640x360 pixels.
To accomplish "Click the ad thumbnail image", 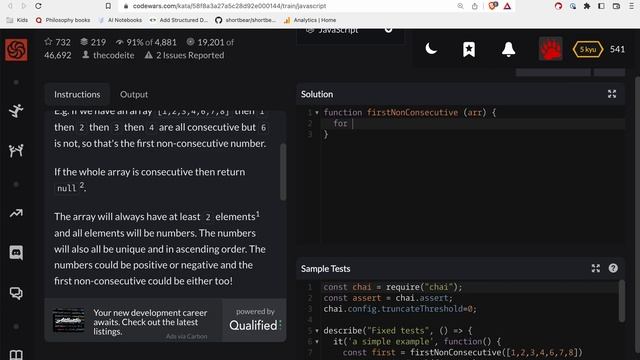I will click(69, 320).
